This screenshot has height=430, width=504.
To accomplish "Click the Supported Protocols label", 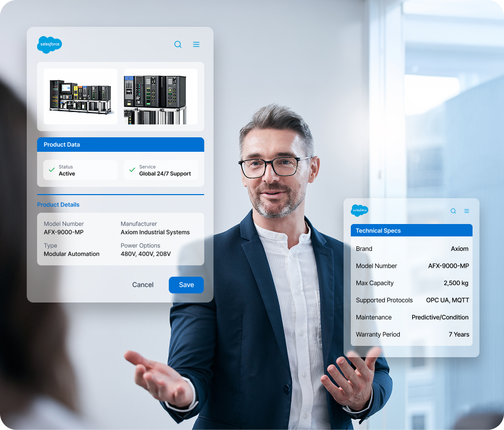I will (x=384, y=300).
